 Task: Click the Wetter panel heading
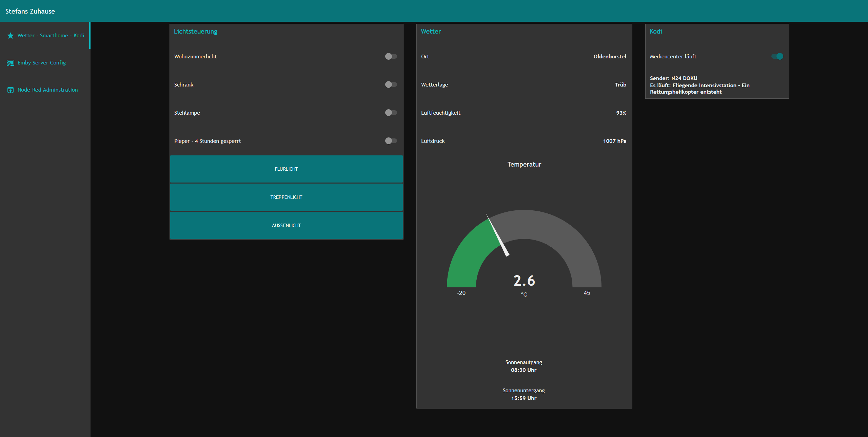pyautogui.click(x=431, y=32)
